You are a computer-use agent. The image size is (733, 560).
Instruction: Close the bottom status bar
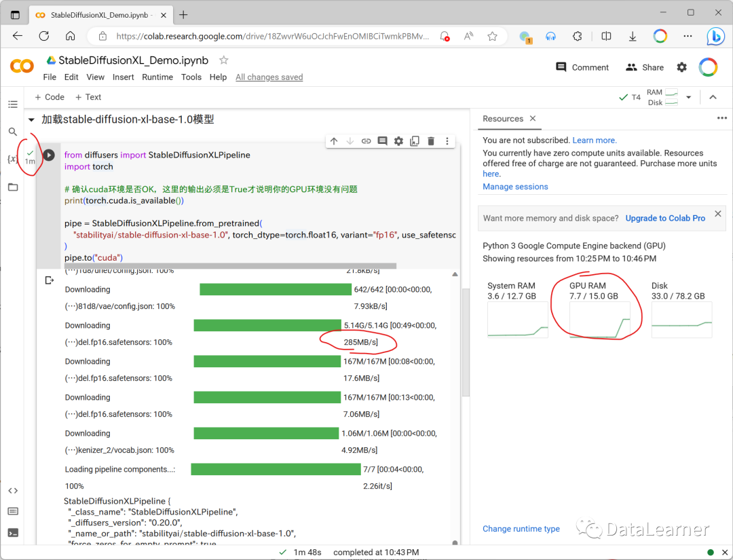click(x=725, y=553)
